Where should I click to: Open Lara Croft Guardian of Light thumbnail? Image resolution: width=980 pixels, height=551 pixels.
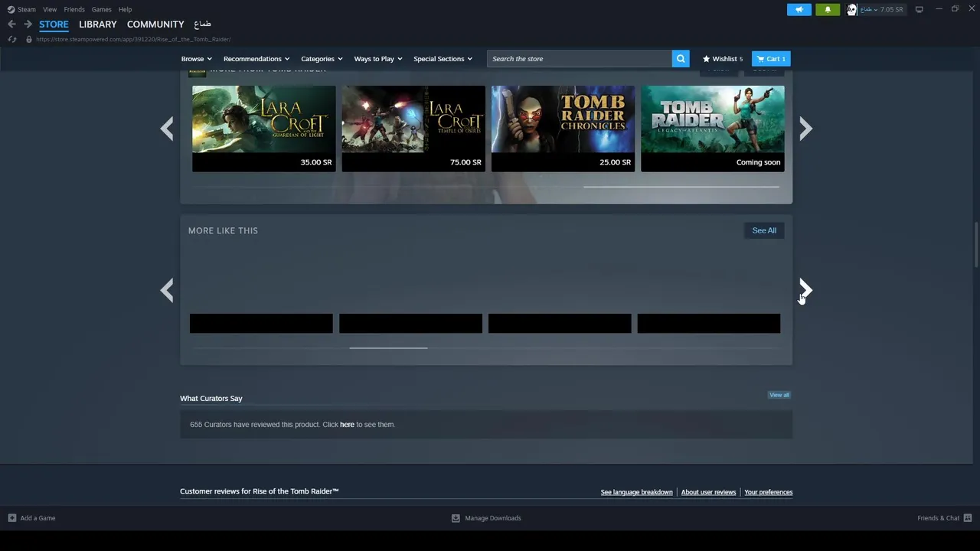[263, 119]
